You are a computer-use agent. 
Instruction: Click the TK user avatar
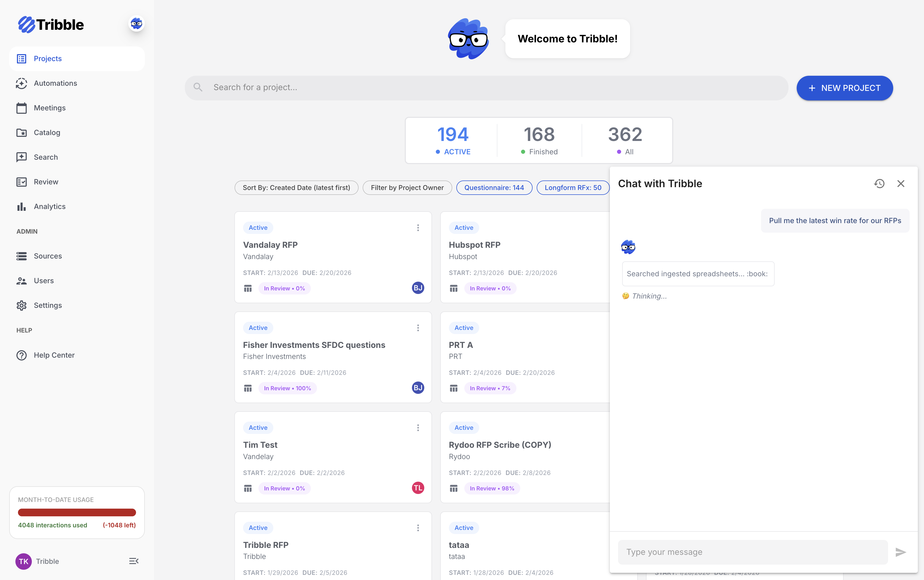point(23,561)
